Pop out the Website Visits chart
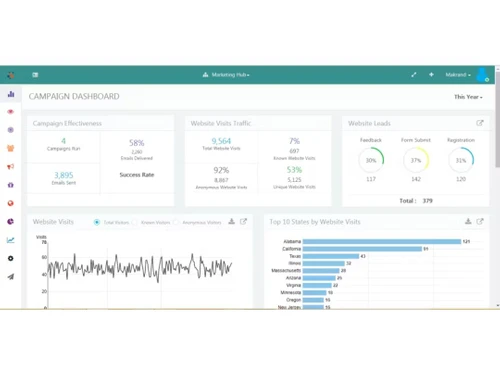 click(243, 221)
